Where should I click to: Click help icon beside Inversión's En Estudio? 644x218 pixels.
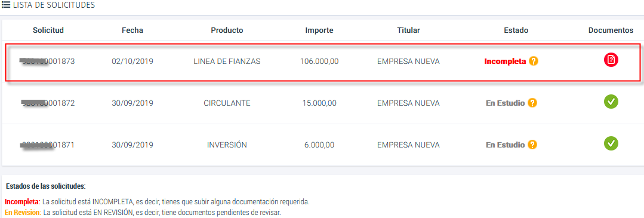click(532, 145)
